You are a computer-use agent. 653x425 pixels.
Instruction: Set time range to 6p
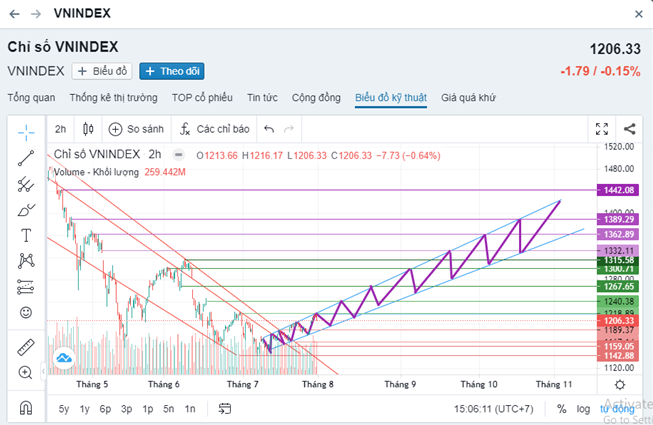tap(105, 409)
